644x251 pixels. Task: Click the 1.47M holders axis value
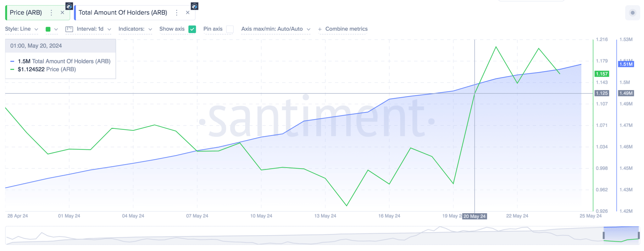click(x=626, y=125)
